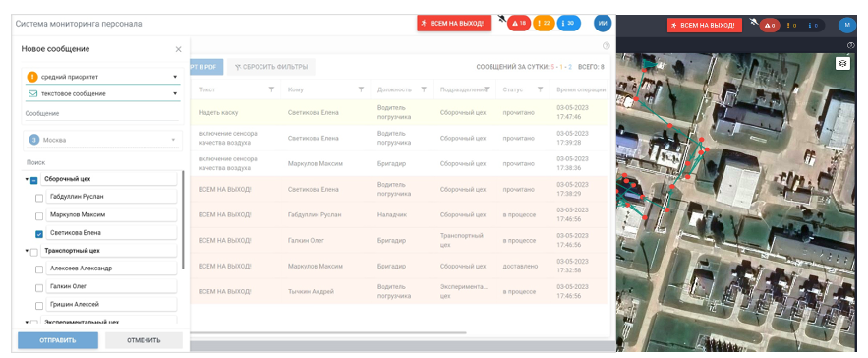Click the Москва number 3 badge

pyautogui.click(x=33, y=141)
